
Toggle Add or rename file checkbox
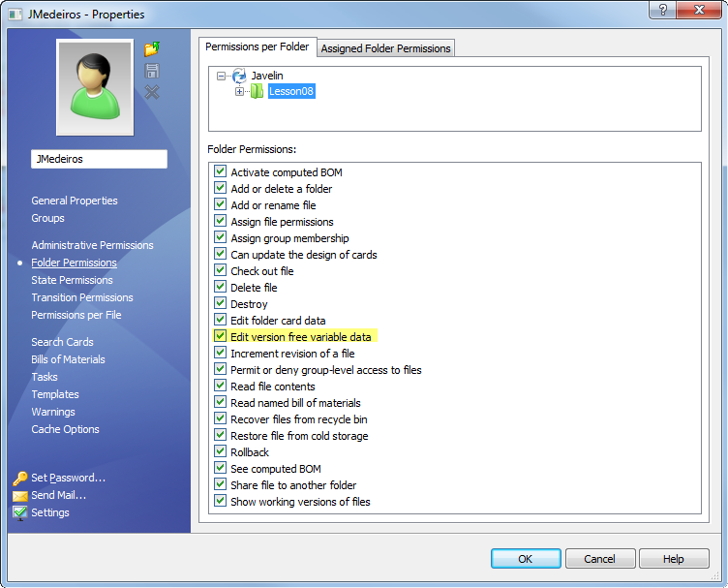pos(220,204)
